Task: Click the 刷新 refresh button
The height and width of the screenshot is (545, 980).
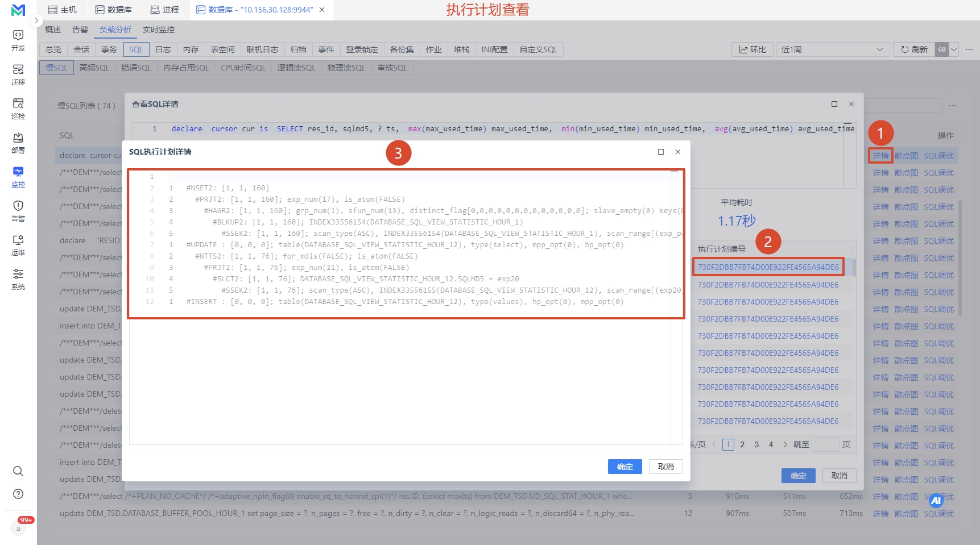Action: click(x=914, y=49)
